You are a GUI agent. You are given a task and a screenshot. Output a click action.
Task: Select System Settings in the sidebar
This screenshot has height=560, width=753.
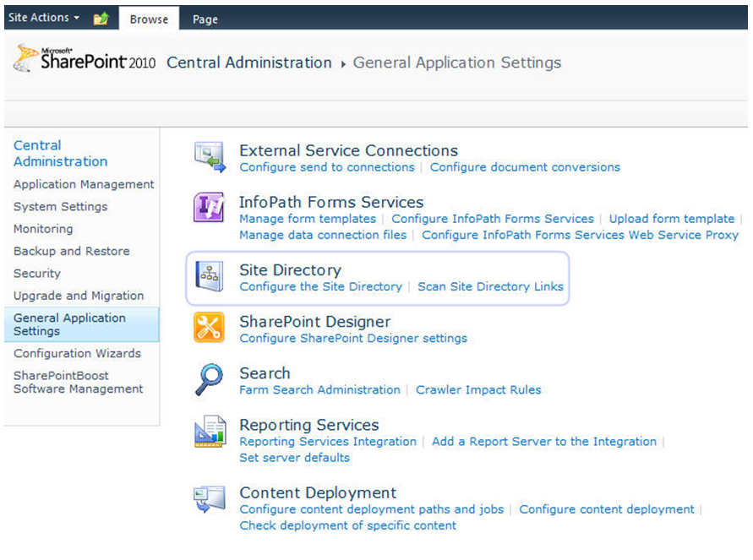61,206
